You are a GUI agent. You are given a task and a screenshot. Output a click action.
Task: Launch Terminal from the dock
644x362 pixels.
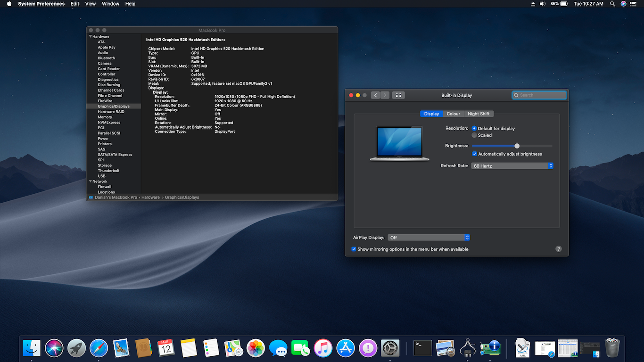422,348
